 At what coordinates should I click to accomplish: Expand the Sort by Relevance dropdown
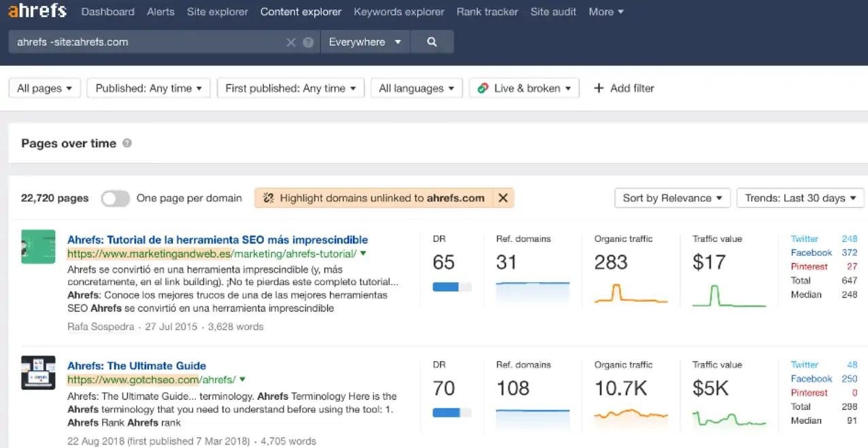(x=671, y=198)
